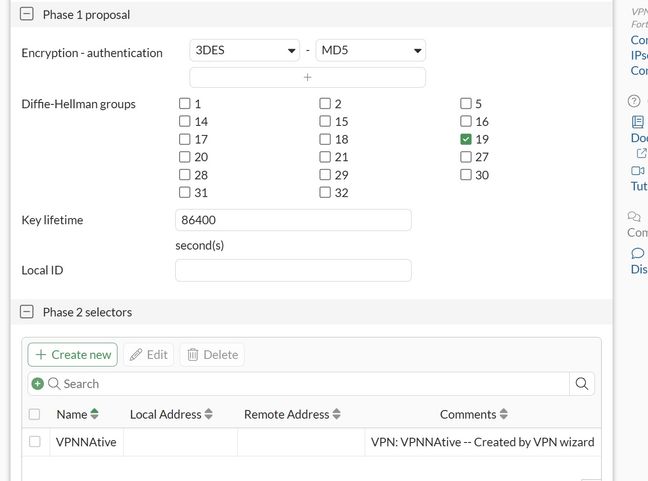Click the Local ID text field
Screen dimensions: 648x481
tap(293, 270)
